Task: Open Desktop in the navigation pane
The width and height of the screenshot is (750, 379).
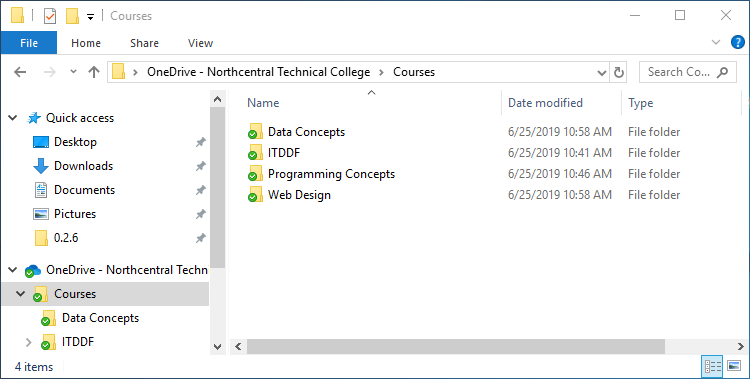Action: coord(75,142)
